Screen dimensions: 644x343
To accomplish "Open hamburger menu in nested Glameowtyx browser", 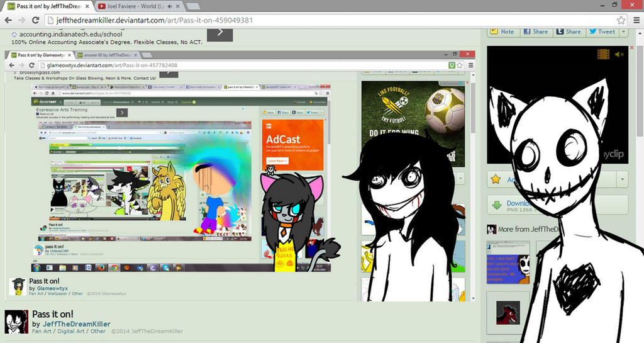I will click(470, 65).
